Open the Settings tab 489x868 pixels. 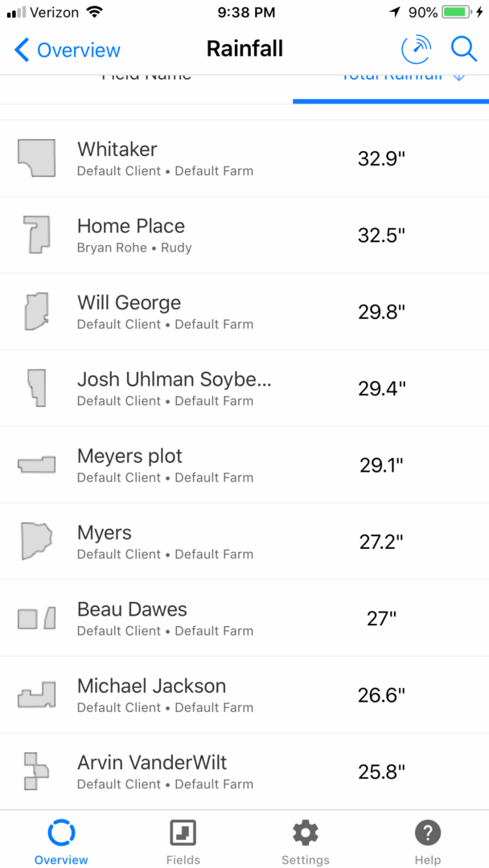click(306, 841)
